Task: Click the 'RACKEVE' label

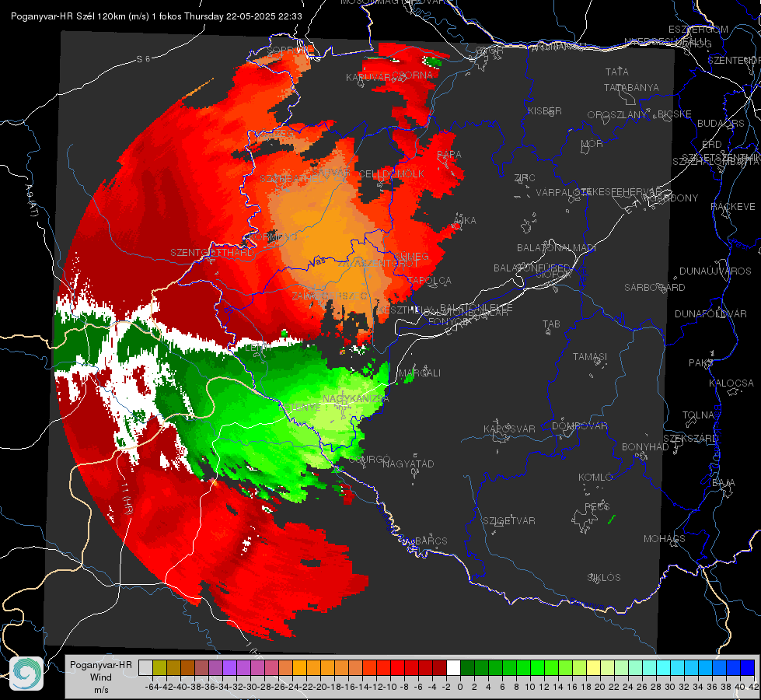Action: (x=733, y=206)
